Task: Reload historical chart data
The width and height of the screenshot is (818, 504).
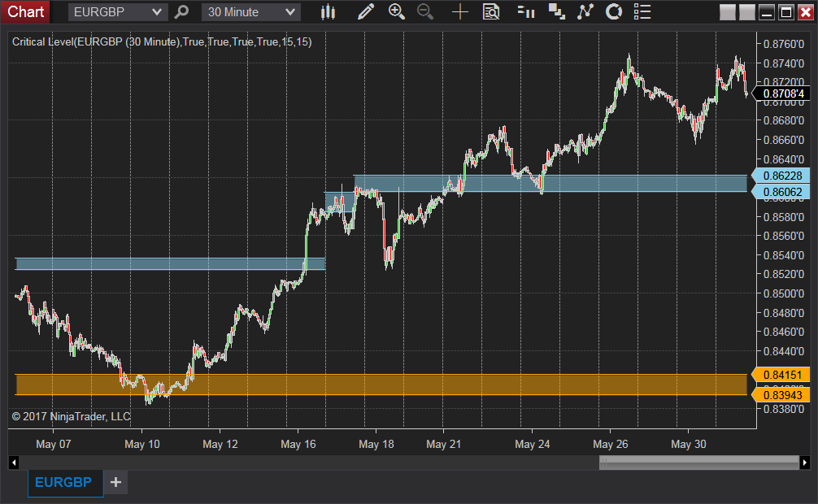Action: pos(613,12)
